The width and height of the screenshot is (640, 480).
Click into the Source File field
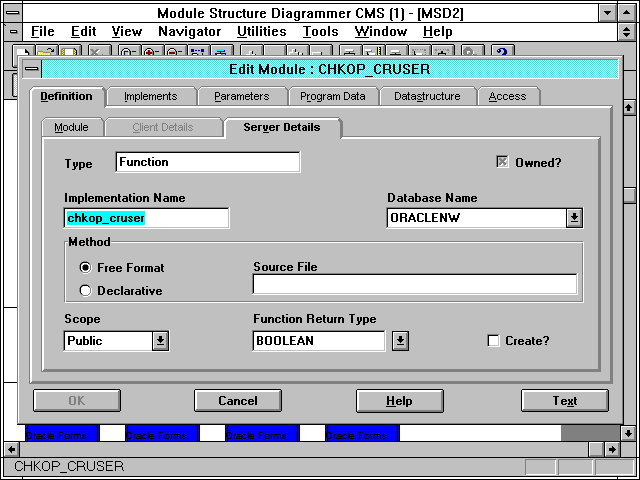[x=414, y=284]
